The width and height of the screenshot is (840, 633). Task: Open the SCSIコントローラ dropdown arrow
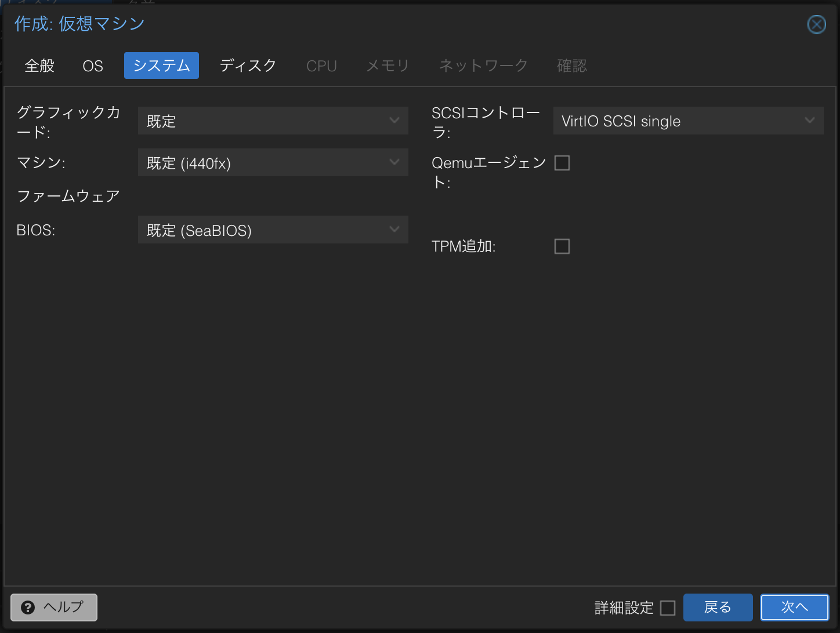[810, 121]
